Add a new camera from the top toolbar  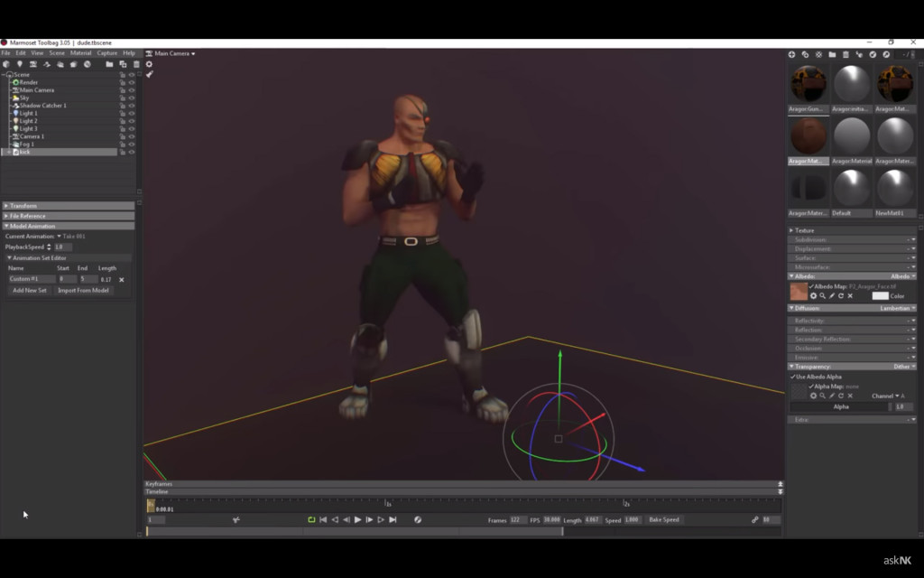click(33, 64)
